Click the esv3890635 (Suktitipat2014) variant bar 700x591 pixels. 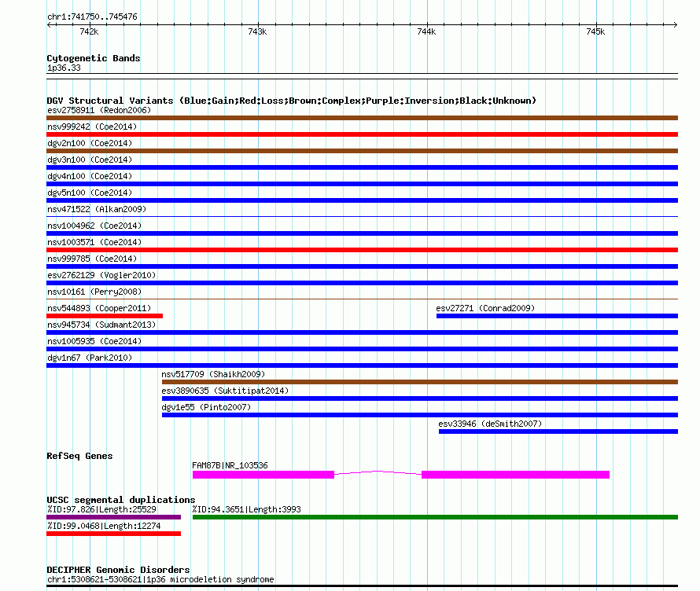coord(420,398)
